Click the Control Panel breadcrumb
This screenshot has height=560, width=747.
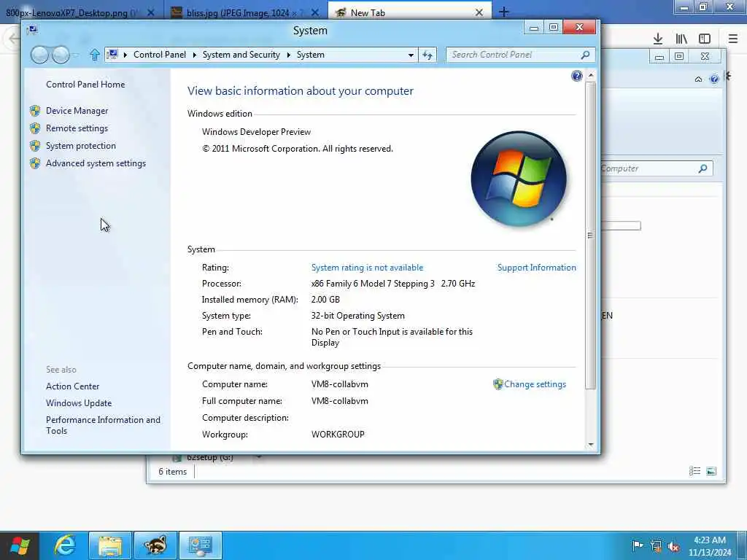pyautogui.click(x=160, y=55)
